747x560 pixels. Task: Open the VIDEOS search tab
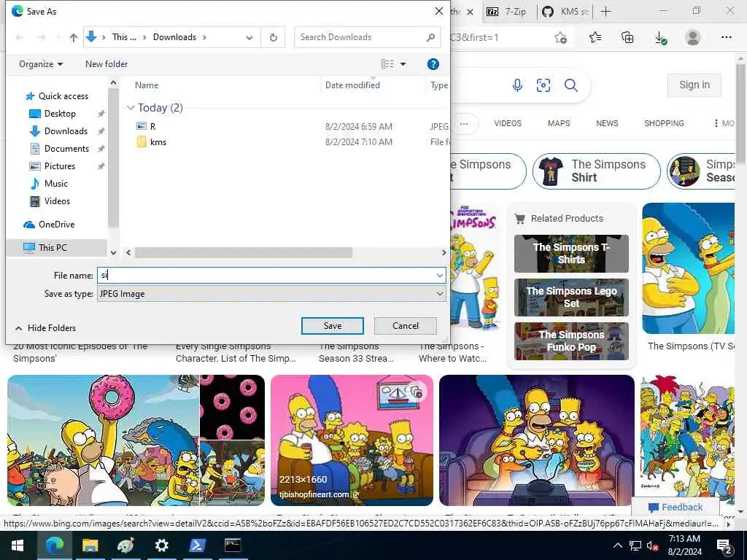(508, 123)
